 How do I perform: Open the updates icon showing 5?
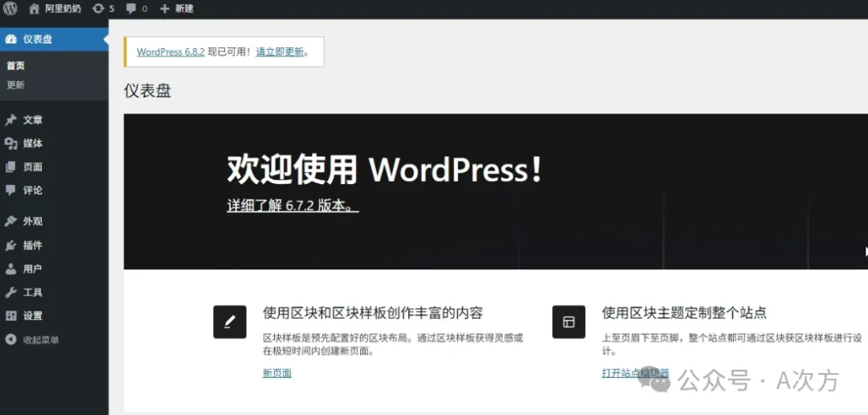tap(98, 9)
